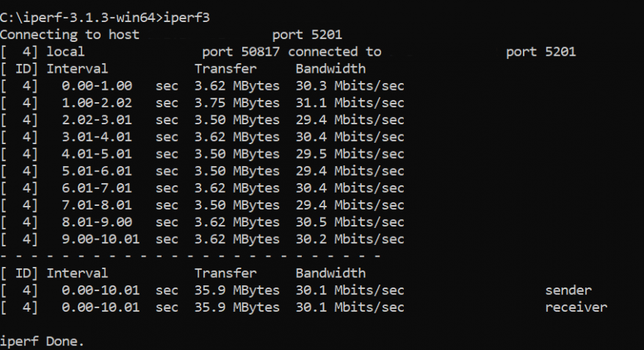644x350 pixels.
Task: Click the 31.1 Mbits/sec bandwidth value
Action: (x=350, y=102)
